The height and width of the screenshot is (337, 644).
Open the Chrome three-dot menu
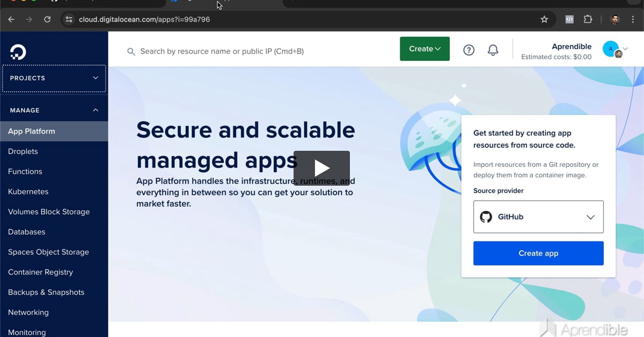click(x=633, y=19)
